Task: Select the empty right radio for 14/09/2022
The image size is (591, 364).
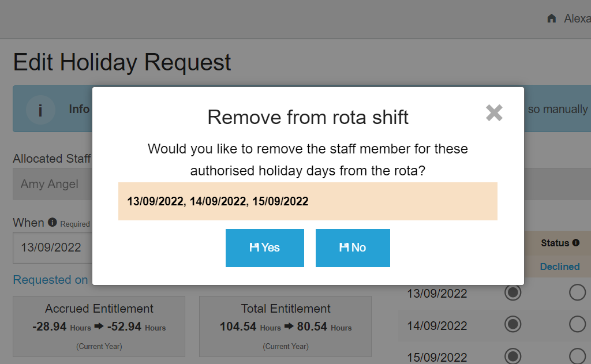Action: click(x=577, y=324)
